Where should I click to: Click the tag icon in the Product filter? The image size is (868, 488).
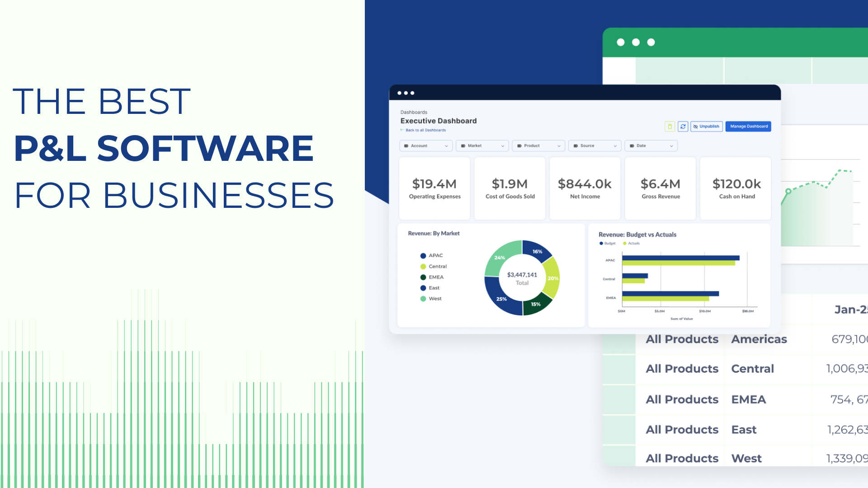pyautogui.click(x=519, y=145)
